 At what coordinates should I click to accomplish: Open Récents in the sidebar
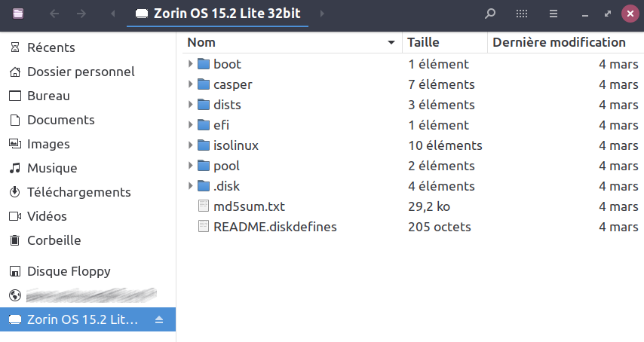coord(51,47)
